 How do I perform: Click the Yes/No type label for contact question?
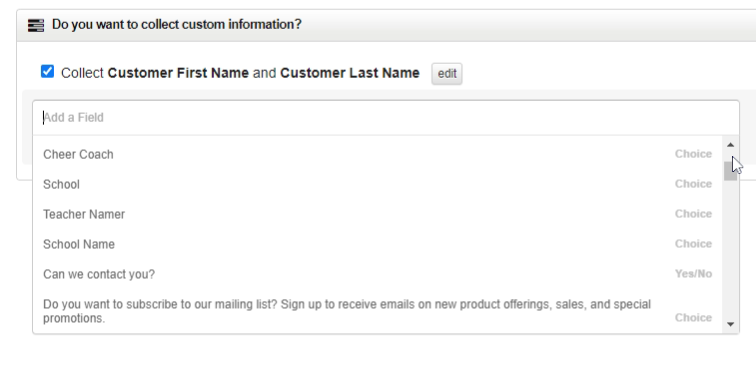click(x=693, y=274)
